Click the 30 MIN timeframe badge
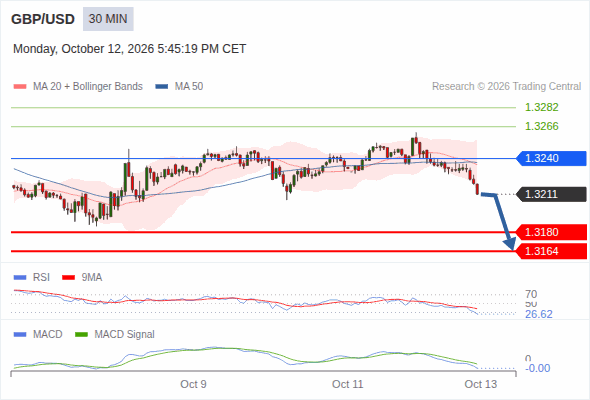The height and width of the screenshot is (400, 590). click(x=108, y=19)
